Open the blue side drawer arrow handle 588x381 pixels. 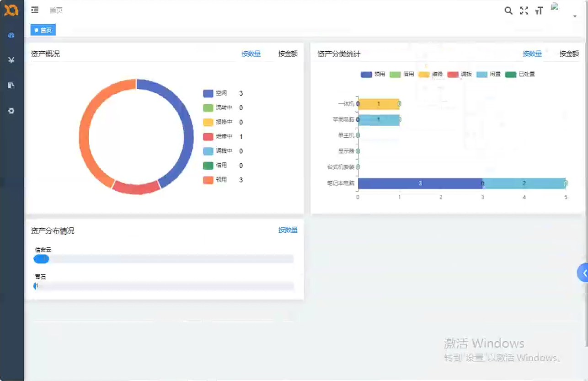pyautogui.click(x=583, y=273)
